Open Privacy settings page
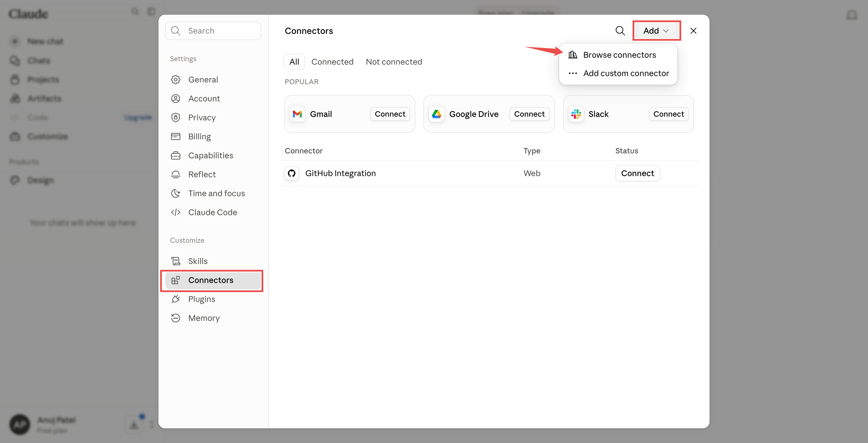Screen dimensions: 868x443 tap(213, 117)
